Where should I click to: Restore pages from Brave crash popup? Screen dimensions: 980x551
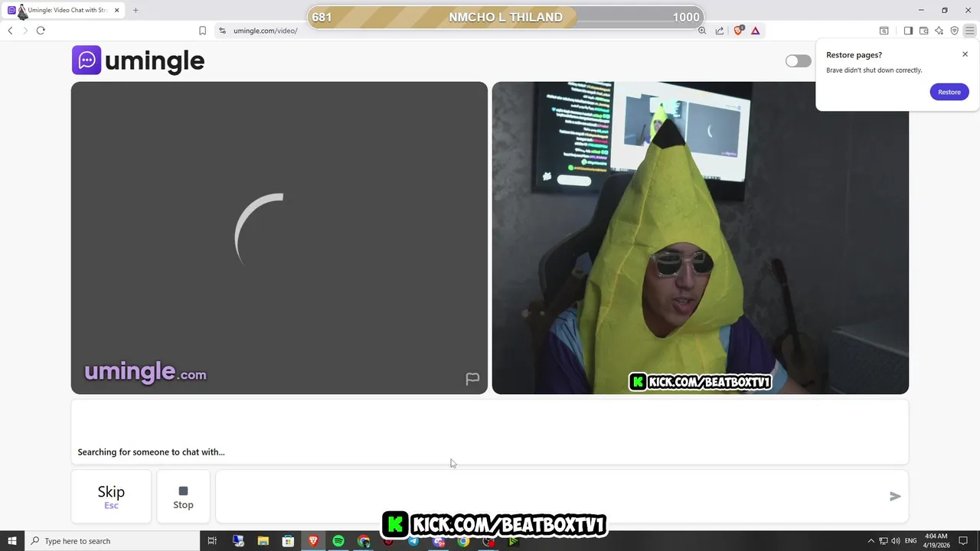coord(949,92)
